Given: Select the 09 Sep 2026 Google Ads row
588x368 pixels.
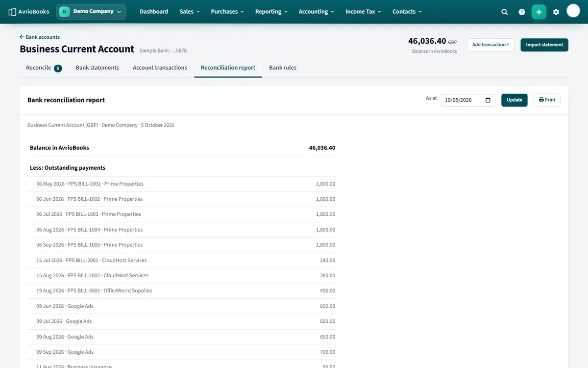Looking at the screenshot, I should (x=182, y=352).
